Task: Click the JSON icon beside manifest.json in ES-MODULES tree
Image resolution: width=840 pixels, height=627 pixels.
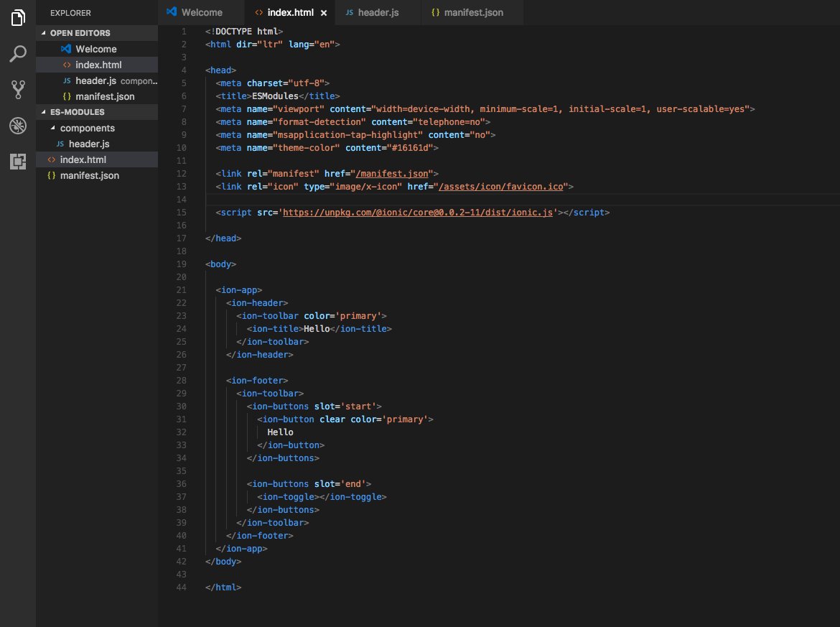Action: [x=52, y=175]
